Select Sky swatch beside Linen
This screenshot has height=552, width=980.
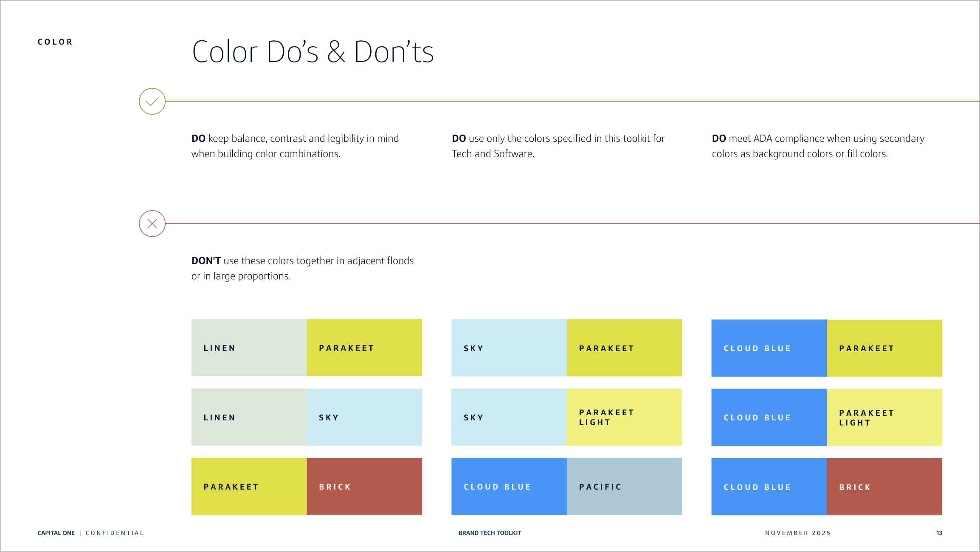[x=364, y=417]
